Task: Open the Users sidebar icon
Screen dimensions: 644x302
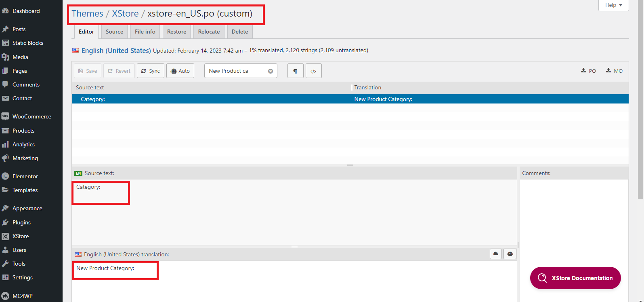Action: click(x=5, y=250)
